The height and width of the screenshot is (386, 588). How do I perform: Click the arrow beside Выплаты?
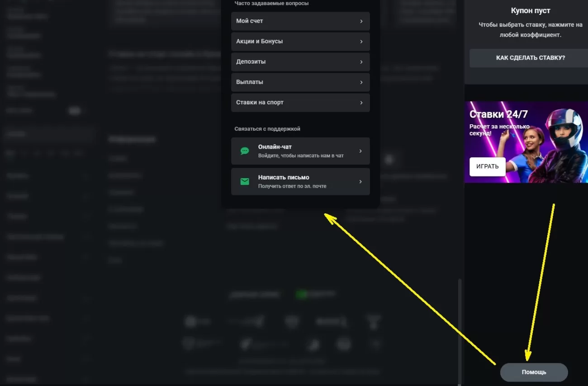tap(361, 82)
